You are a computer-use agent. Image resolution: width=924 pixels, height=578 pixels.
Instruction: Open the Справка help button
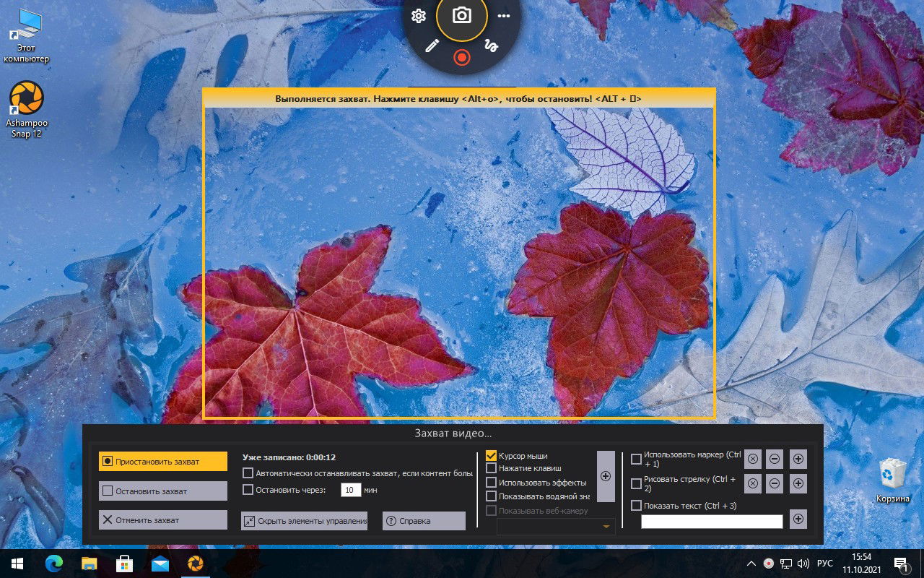(424, 521)
